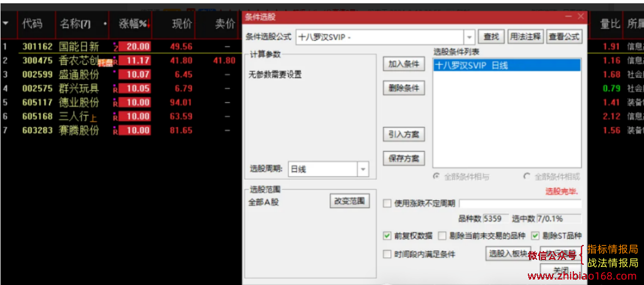Sort by 现价 column header
This screenshot has width=644, height=285.
point(182,24)
